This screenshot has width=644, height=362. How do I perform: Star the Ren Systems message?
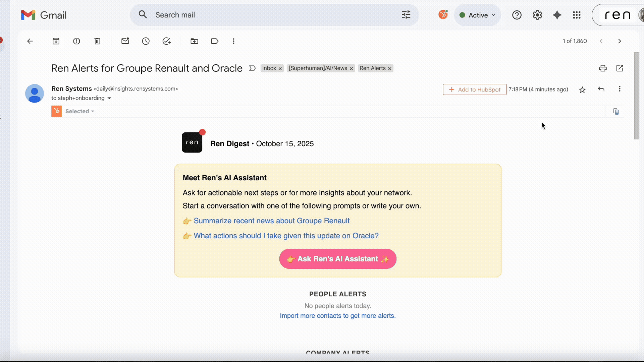582,89
